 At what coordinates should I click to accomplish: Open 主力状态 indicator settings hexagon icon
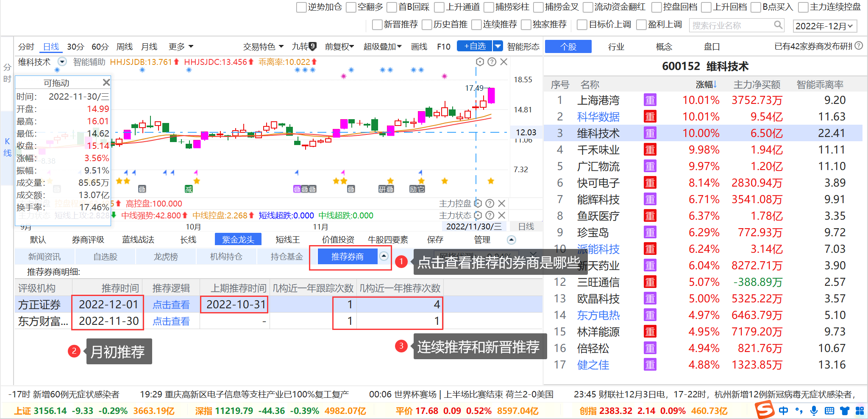(478, 215)
